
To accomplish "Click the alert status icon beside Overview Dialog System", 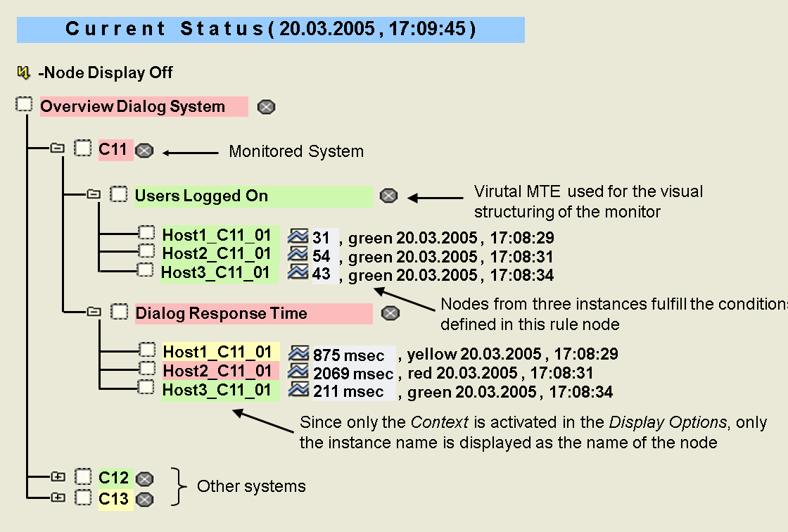I will 266,107.
